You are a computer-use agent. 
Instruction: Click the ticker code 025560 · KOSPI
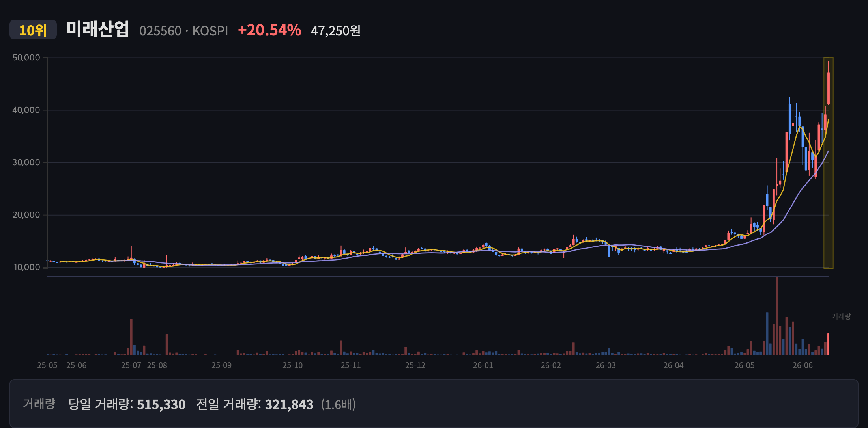[184, 31]
